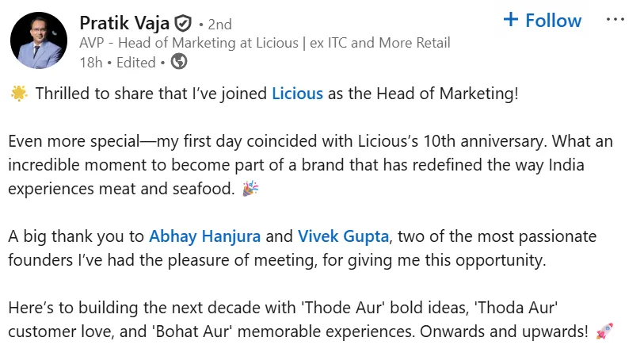Click the Follow button
Image resolution: width=644 pixels, height=345 pixels.
point(543,20)
